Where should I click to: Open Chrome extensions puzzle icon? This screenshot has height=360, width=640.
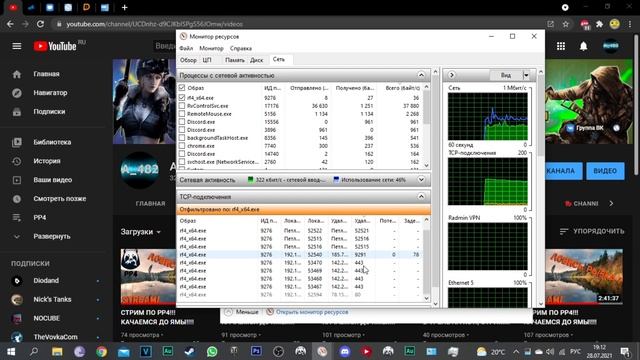(x=599, y=24)
